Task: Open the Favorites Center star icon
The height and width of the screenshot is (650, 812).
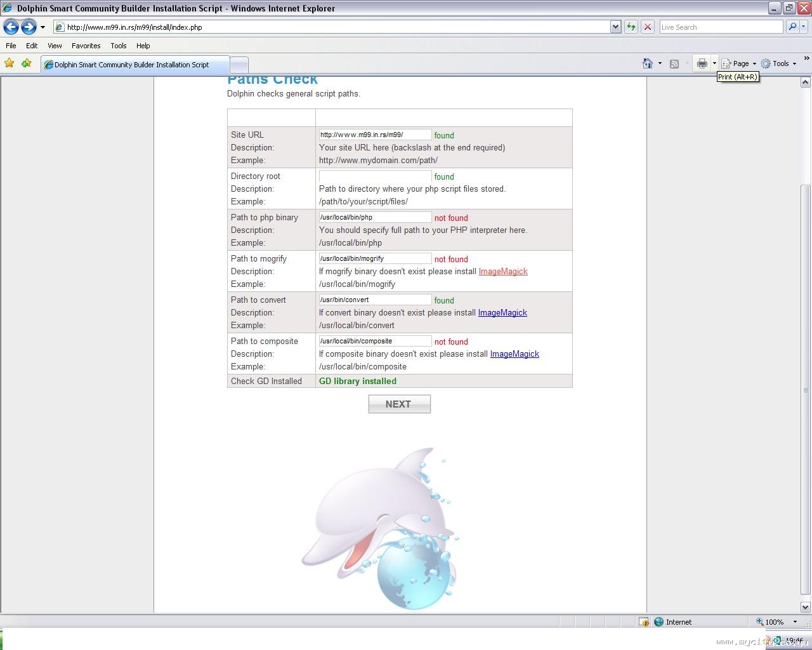Action: tap(9, 63)
